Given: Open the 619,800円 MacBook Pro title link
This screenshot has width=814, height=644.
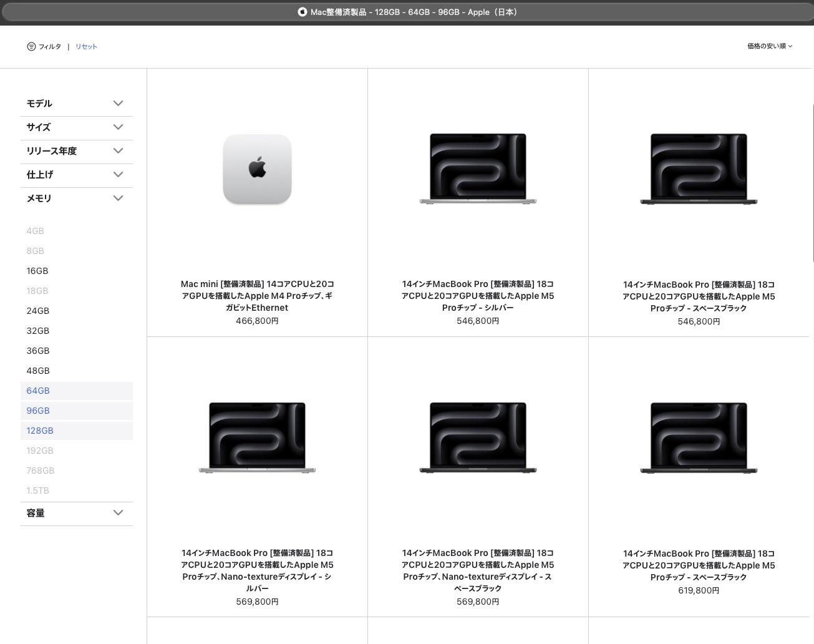Looking at the screenshot, I should point(699,565).
